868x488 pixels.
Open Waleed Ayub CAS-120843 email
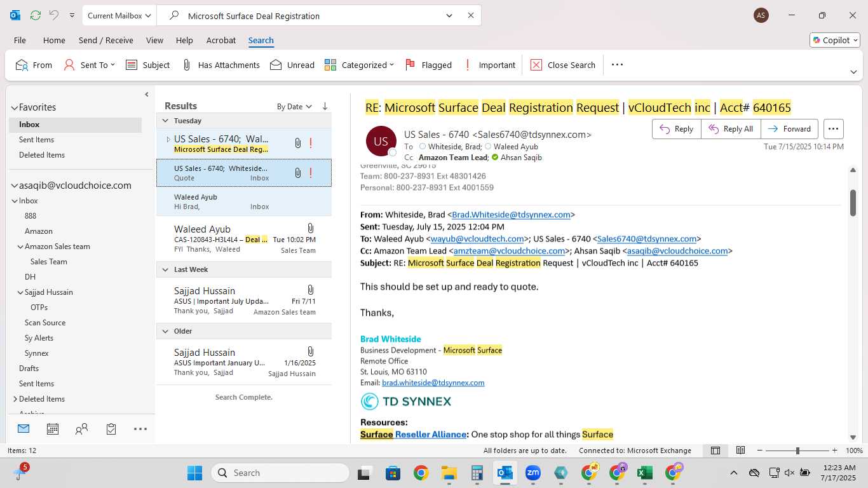[x=244, y=239]
